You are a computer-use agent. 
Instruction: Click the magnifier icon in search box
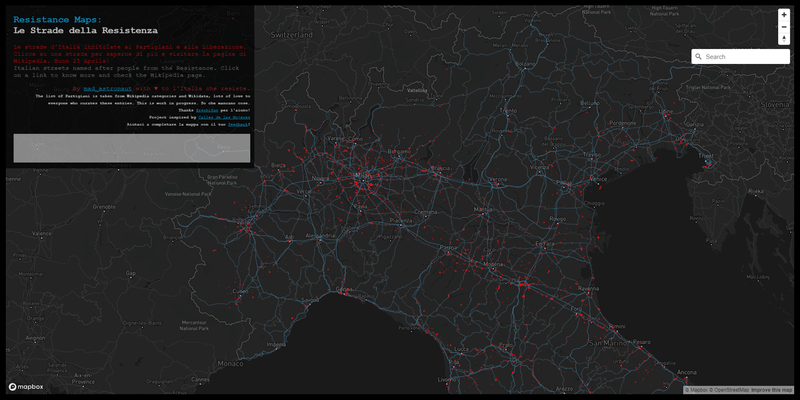pos(698,57)
